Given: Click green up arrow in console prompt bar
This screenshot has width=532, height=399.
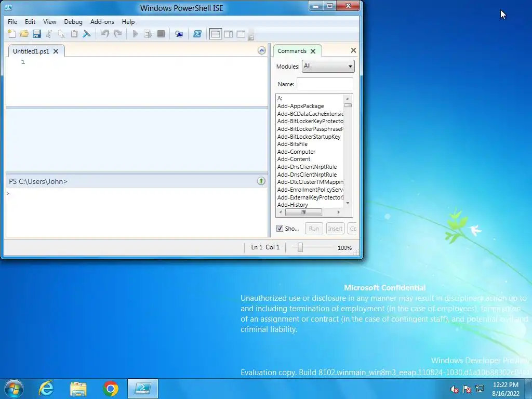Looking at the screenshot, I should [x=261, y=181].
